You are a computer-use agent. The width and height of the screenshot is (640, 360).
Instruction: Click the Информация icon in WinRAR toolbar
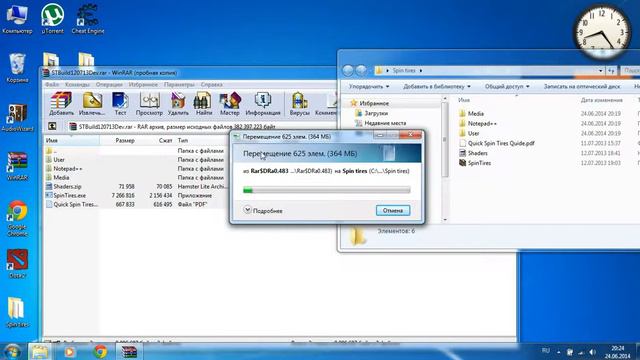click(263, 104)
